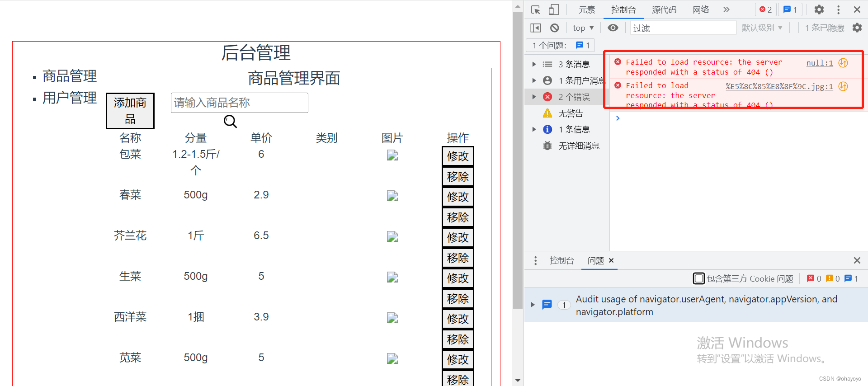This screenshot has width=868, height=386.
Task: Switch to the 网络 tab
Action: [x=701, y=9]
